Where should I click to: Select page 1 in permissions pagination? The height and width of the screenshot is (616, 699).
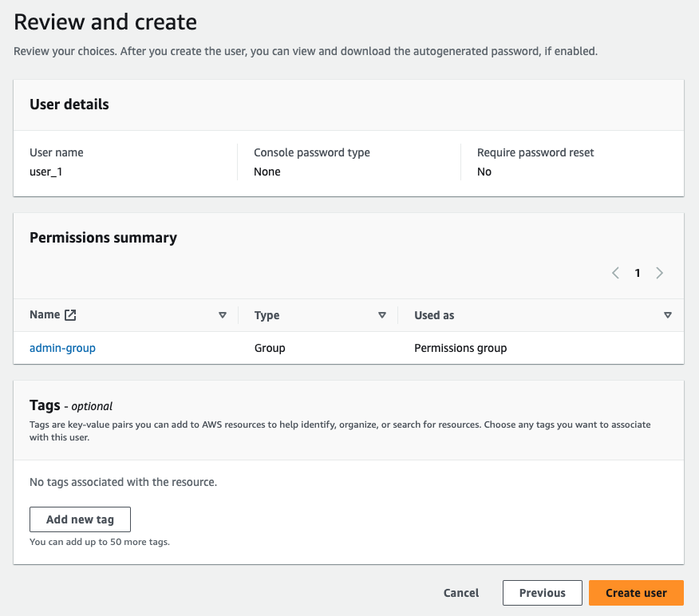tap(638, 273)
